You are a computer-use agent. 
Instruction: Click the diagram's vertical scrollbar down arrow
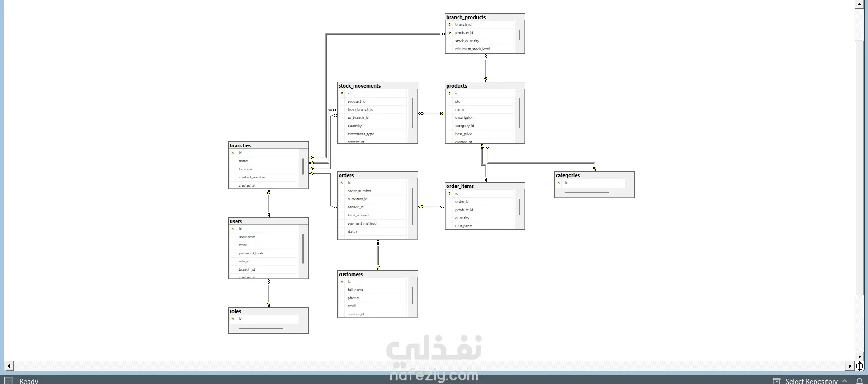[x=859, y=356]
